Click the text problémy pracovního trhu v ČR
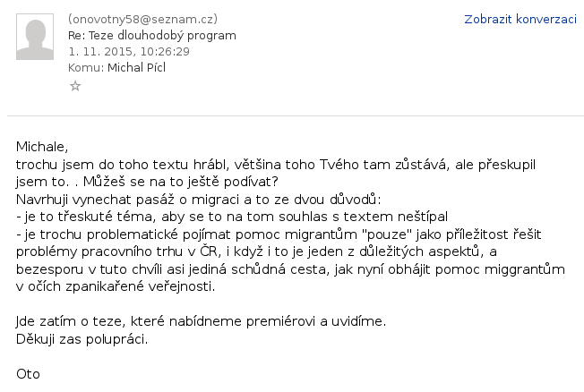Image resolution: width=584 pixels, height=392 pixels. [118, 251]
